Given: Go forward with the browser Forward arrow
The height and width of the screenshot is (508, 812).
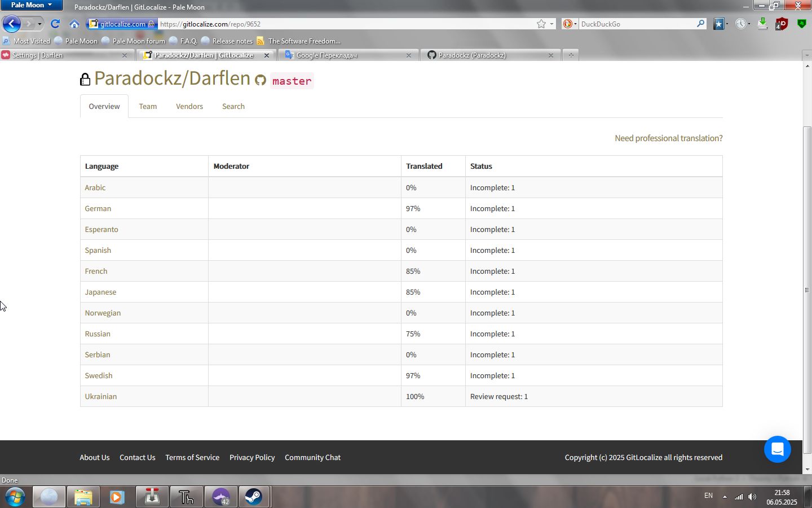Looking at the screenshot, I should tap(28, 24).
